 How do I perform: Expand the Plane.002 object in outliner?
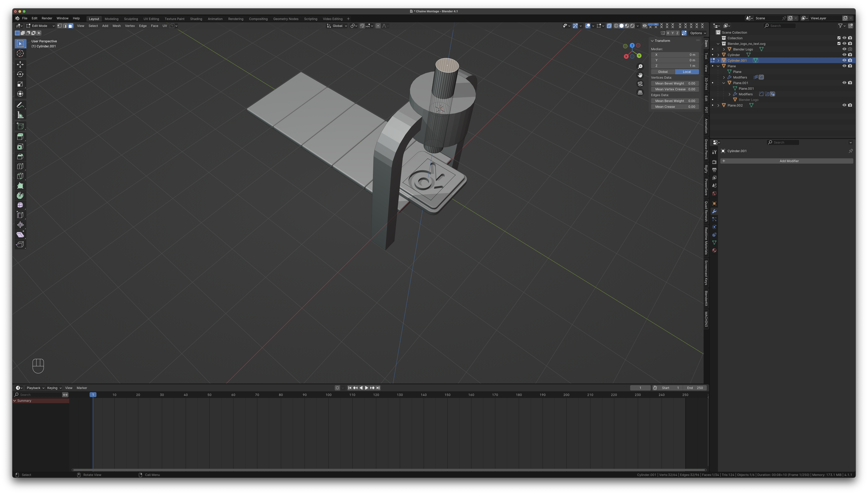[x=718, y=106]
